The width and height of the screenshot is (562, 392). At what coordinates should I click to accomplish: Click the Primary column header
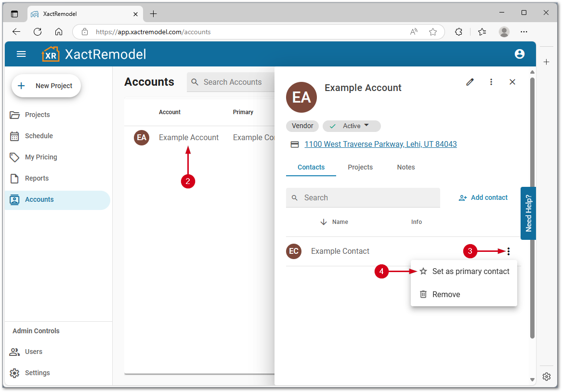click(x=243, y=112)
